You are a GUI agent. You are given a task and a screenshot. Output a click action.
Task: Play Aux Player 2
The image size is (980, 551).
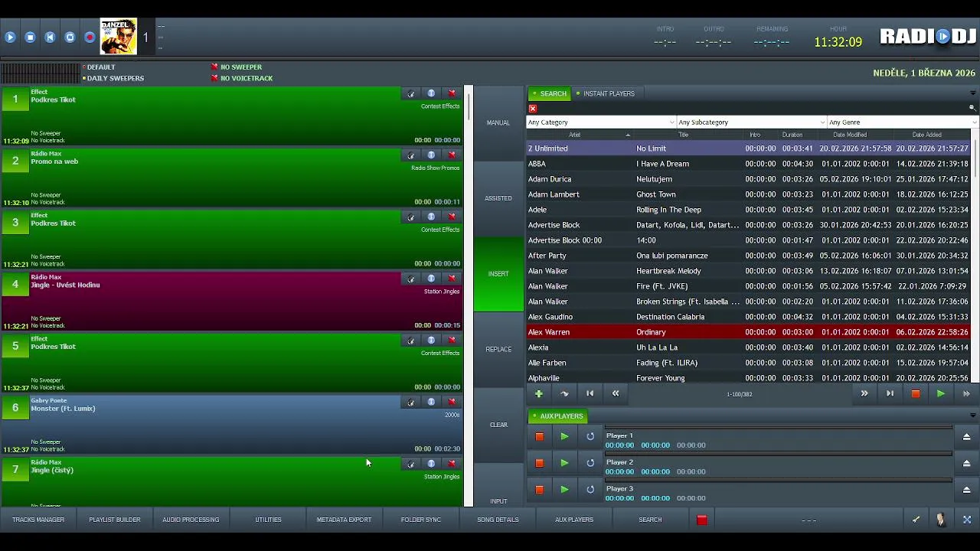point(564,463)
